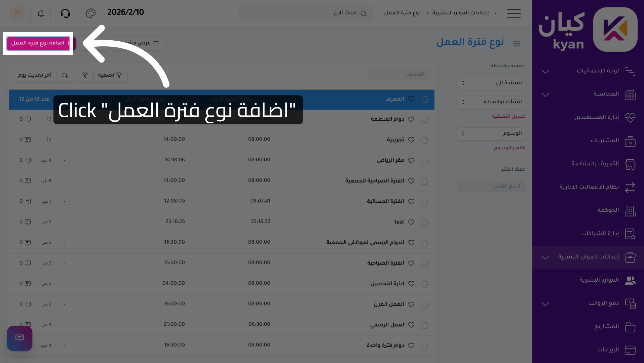Open the الوسوم dropdown
Screen dimensions: 644x363
point(491,133)
